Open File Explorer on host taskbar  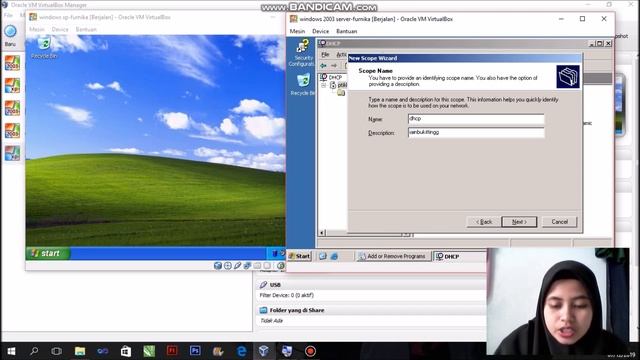[x=80, y=351]
